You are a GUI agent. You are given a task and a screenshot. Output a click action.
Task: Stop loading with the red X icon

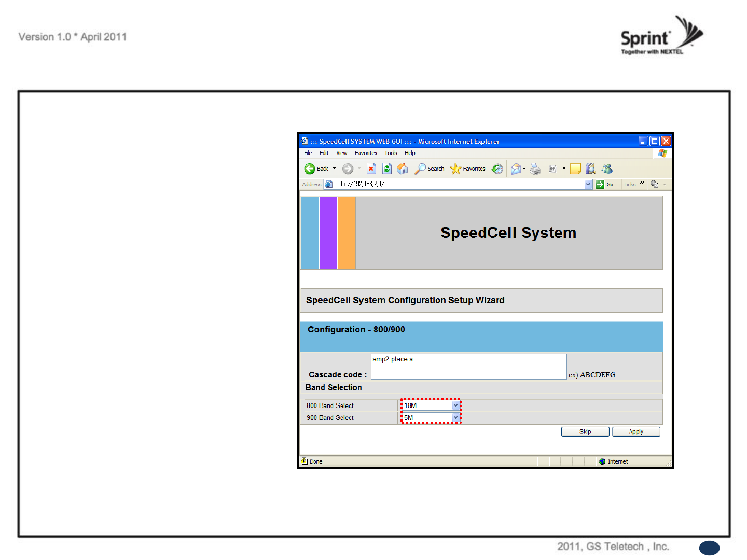tap(371, 169)
